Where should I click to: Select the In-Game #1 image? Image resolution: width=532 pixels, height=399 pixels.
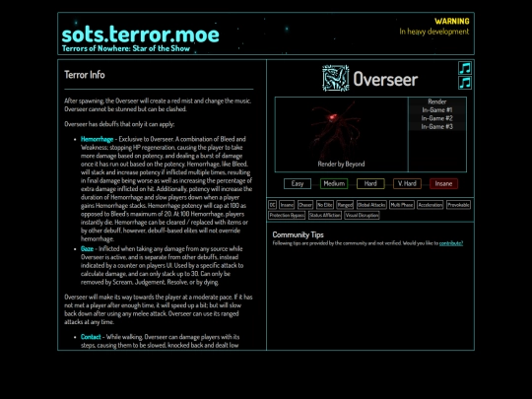pyautogui.click(x=437, y=110)
